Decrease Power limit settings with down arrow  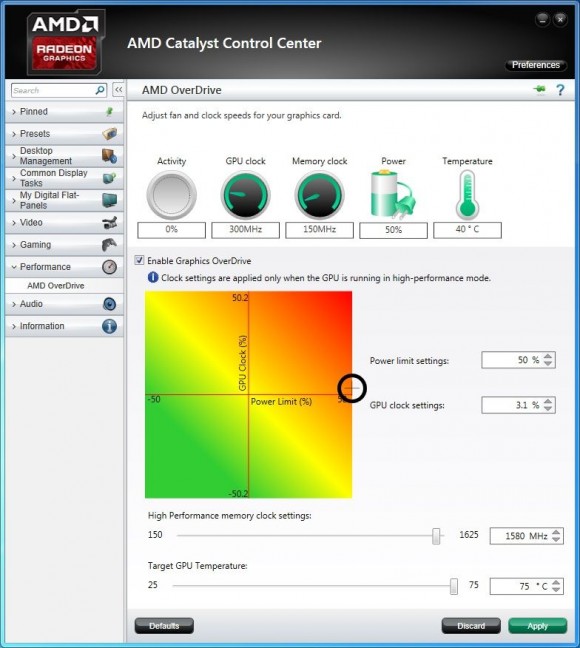click(x=548, y=364)
